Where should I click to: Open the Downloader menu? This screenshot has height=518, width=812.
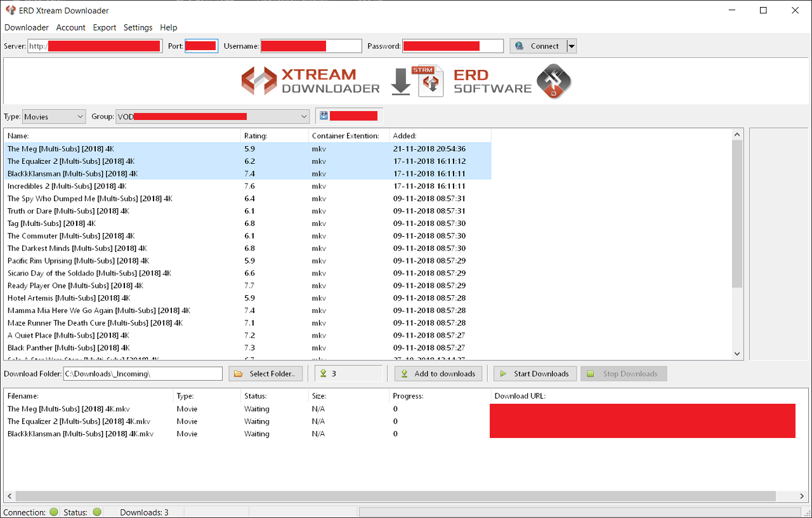tap(27, 27)
